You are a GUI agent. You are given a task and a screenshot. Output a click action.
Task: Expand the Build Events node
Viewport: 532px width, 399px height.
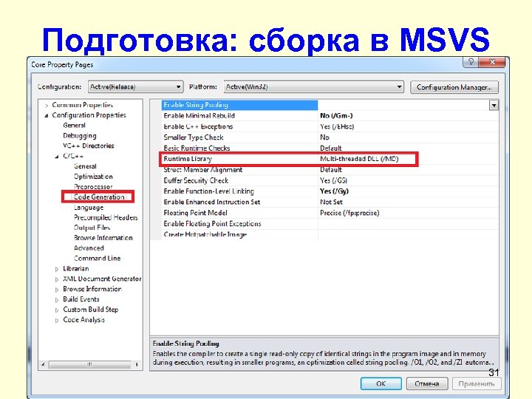57,300
